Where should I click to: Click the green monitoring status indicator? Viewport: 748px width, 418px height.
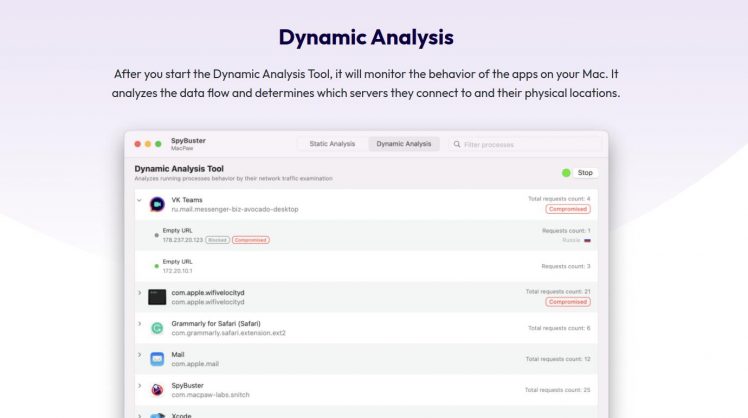click(566, 172)
